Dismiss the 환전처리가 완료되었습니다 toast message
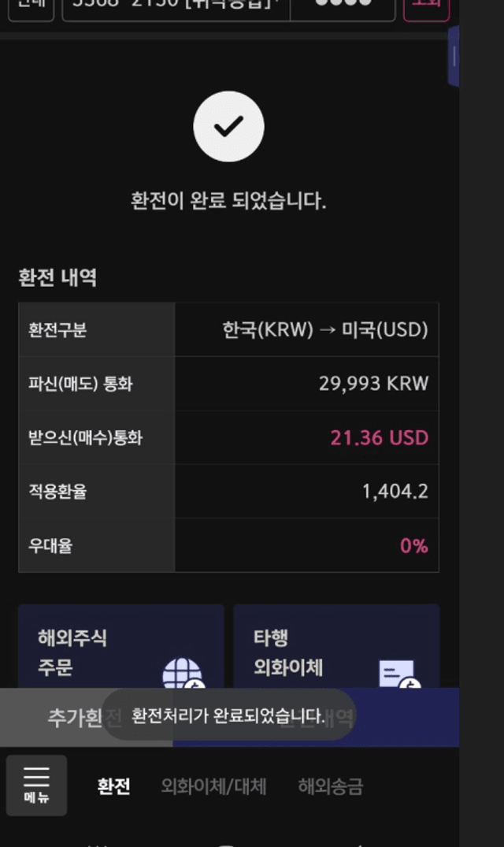Viewport: 504px width, 847px height. tap(229, 715)
